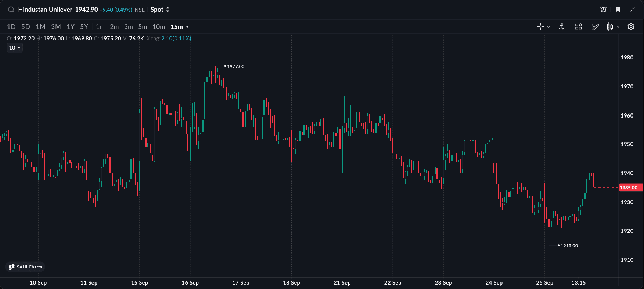This screenshot has width=644, height=289.
Task: Open the price alert alarm clock icon
Action: [603, 10]
